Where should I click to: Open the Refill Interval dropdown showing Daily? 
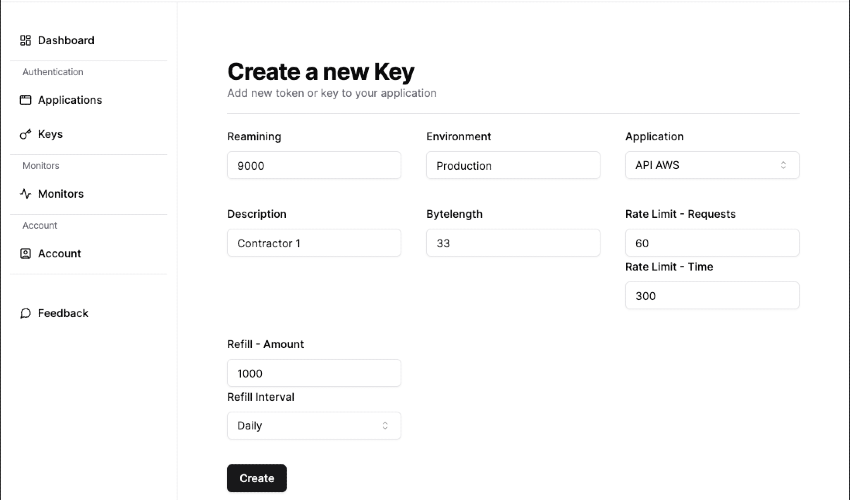pyautogui.click(x=314, y=426)
